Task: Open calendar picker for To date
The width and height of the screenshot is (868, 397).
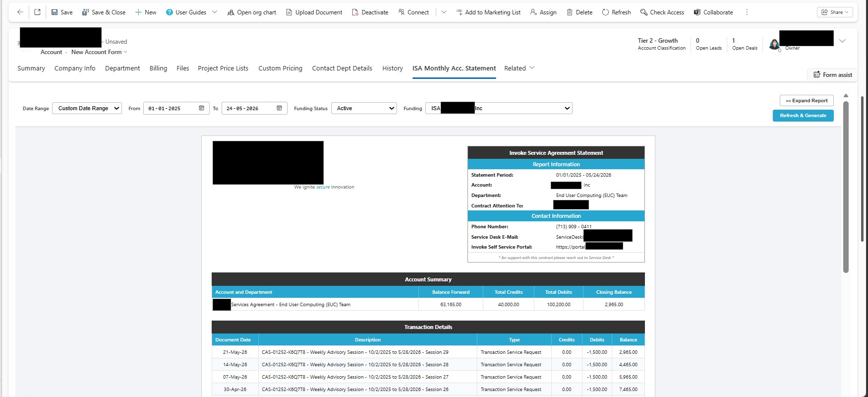Action: (x=279, y=108)
